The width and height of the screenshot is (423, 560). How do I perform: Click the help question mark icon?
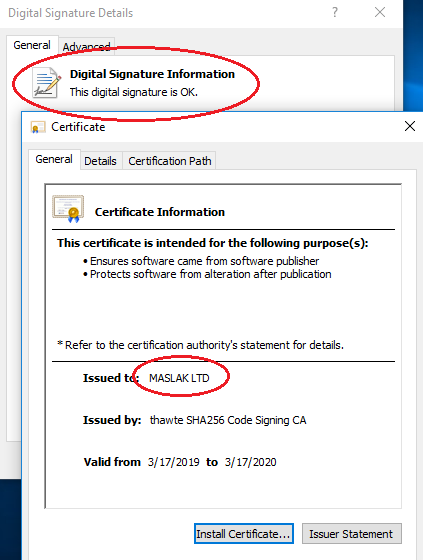(334, 12)
